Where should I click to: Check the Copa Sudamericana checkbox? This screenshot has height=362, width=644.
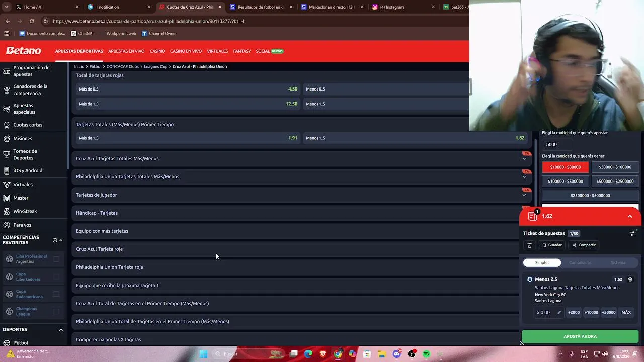(x=56, y=294)
